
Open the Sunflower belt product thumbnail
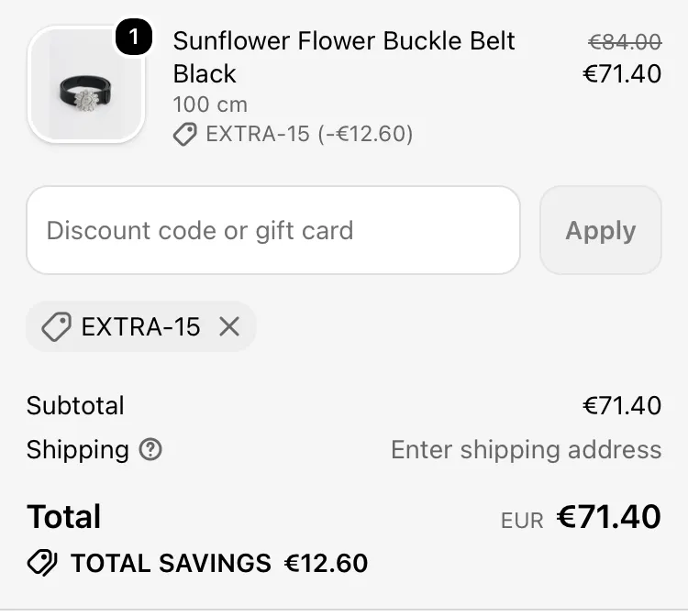click(86, 84)
